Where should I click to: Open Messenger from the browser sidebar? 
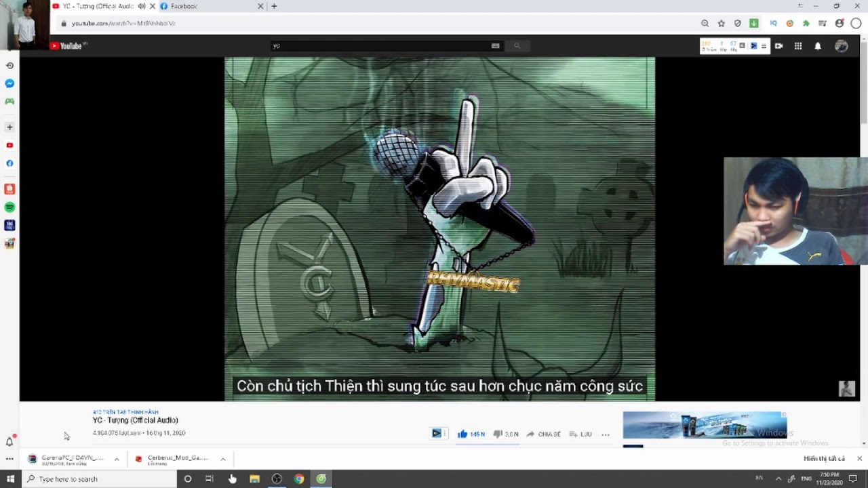coord(9,83)
